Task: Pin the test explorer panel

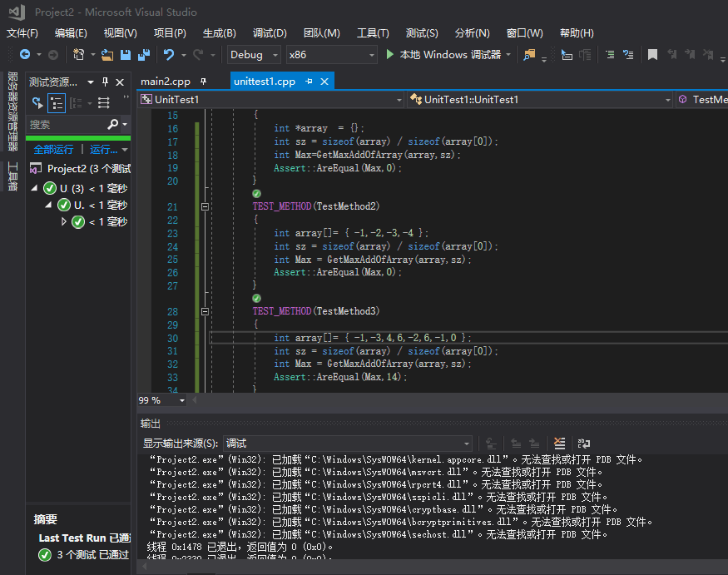Action: tap(106, 82)
